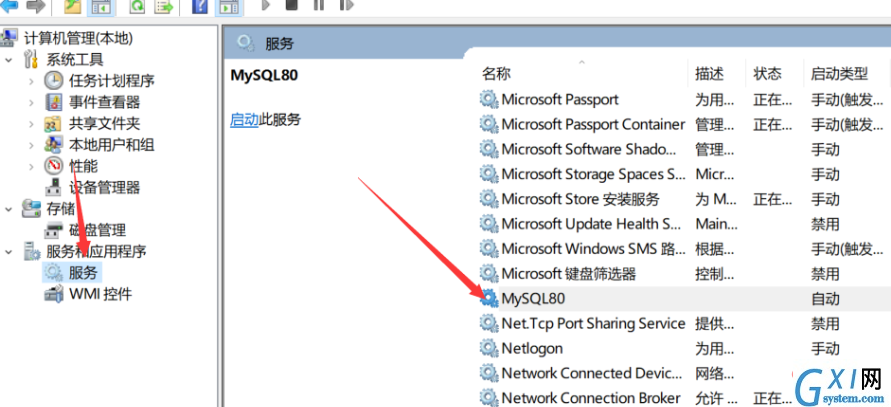Sort by the 名称 column header

pos(496,73)
